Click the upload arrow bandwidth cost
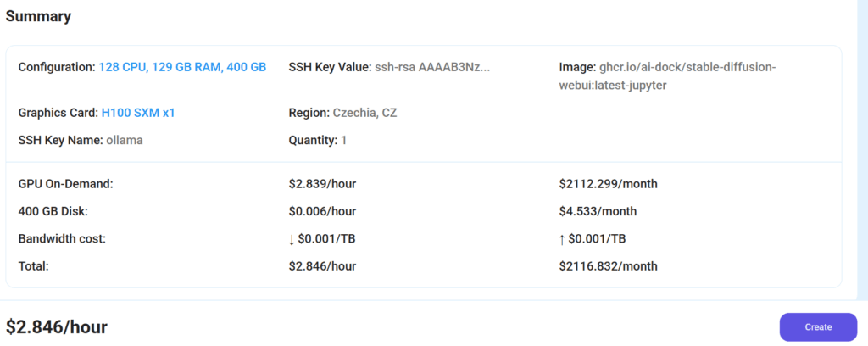The height and width of the screenshot is (346, 868). click(593, 239)
